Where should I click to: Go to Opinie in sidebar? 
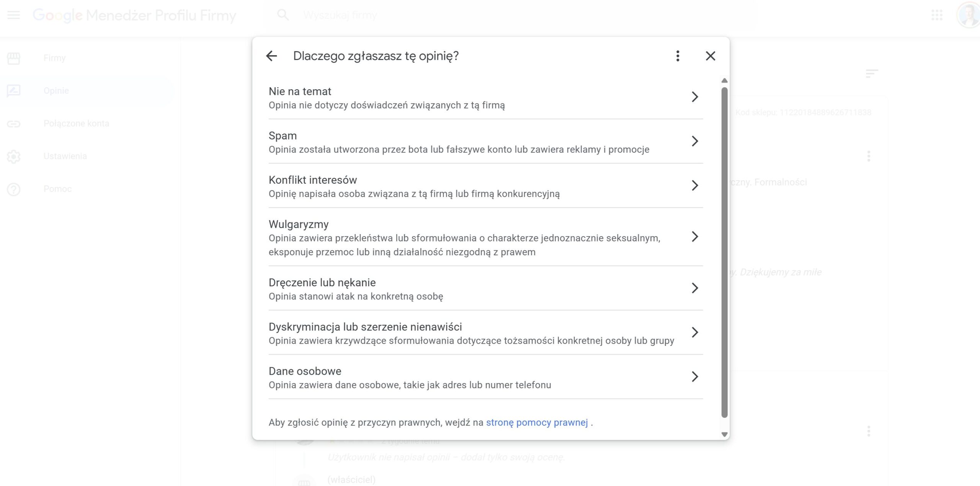point(56,91)
